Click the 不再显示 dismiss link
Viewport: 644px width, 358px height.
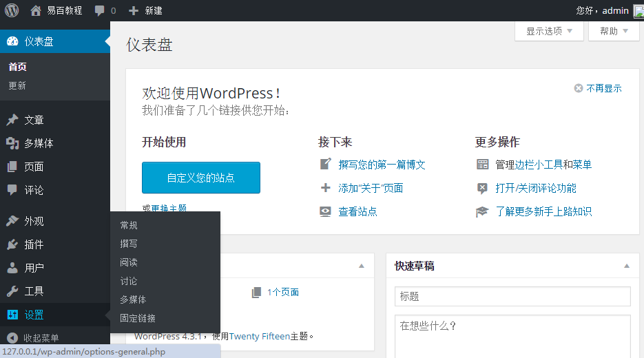603,88
